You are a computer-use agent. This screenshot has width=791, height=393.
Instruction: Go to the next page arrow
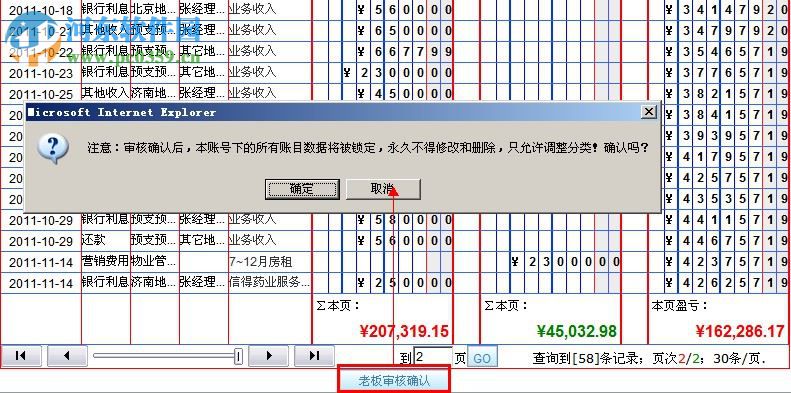269,356
